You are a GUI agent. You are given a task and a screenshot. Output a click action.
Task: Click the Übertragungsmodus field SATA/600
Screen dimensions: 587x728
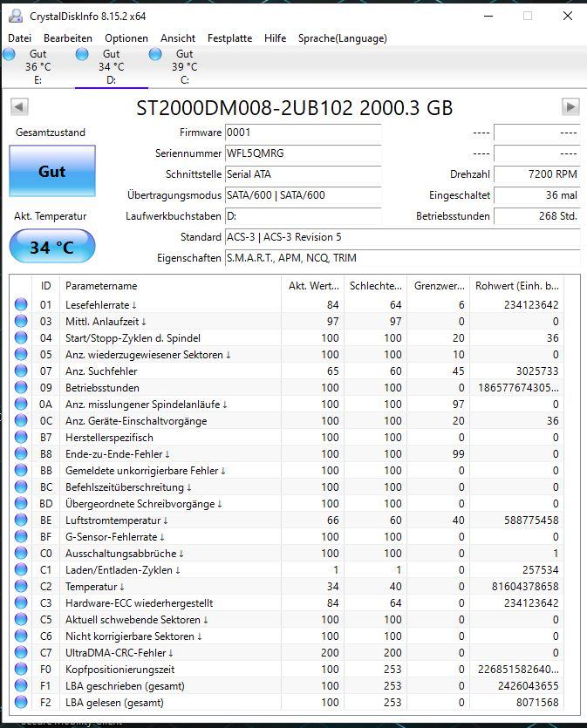304,195
